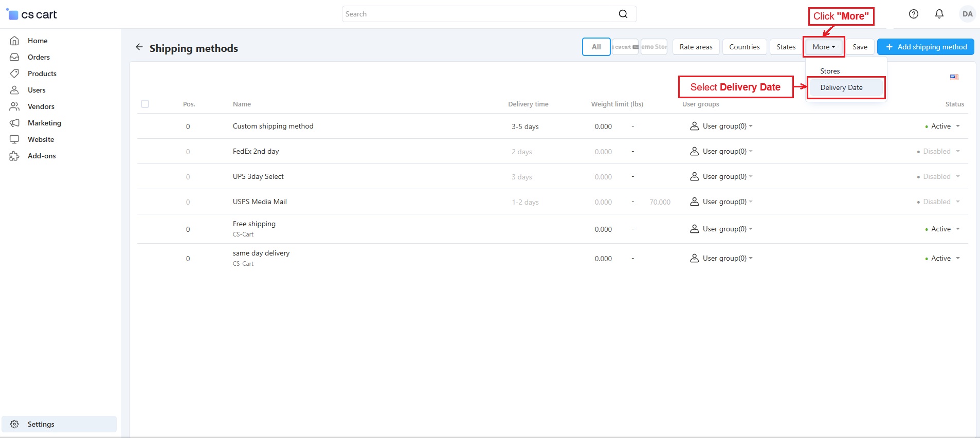Click the Name column header
This screenshot has width=980, height=438.
[242, 104]
